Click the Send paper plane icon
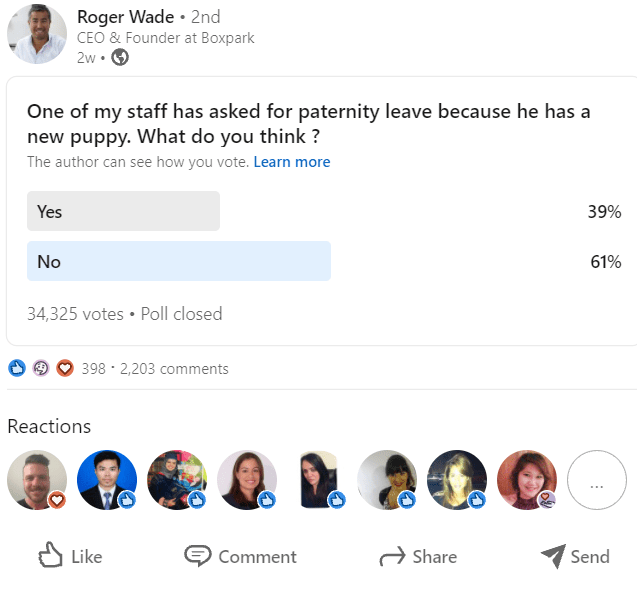This screenshot has height=594, width=637. coord(552,556)
